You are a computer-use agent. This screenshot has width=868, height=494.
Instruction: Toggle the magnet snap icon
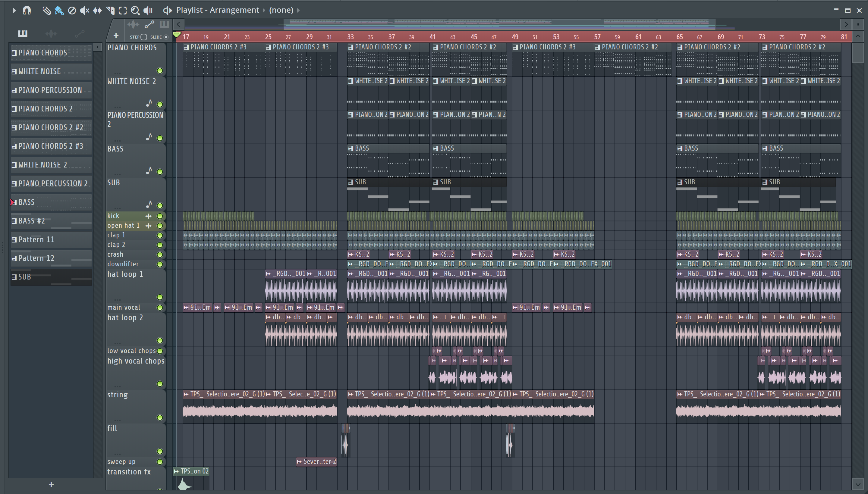(27, 11)
